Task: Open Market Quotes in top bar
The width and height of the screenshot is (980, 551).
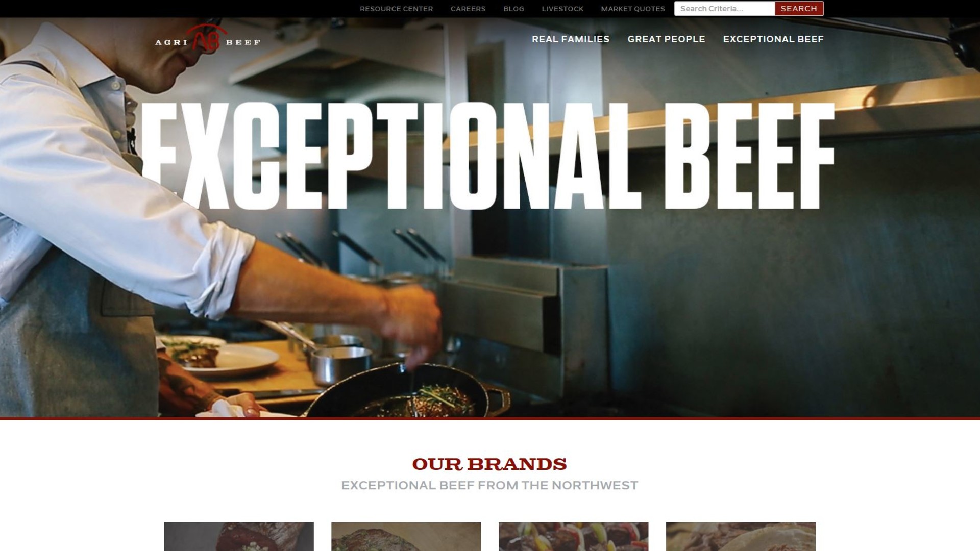Action: pos(633,9)
